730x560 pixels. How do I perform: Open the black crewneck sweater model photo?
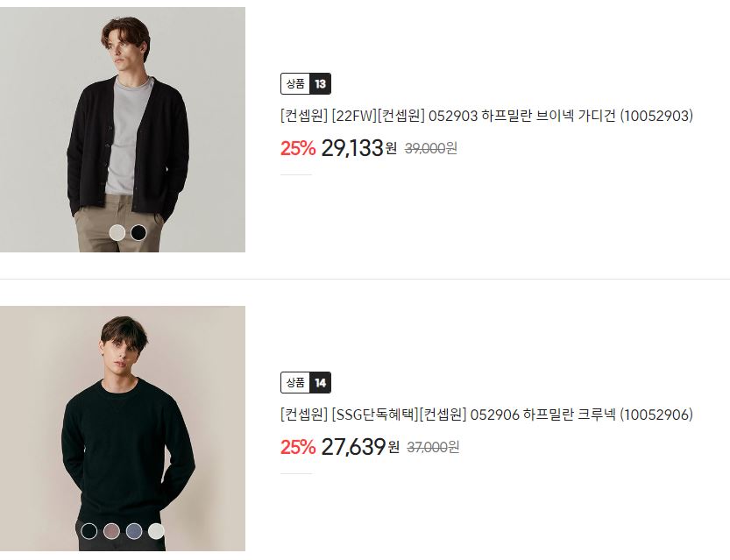123,429
